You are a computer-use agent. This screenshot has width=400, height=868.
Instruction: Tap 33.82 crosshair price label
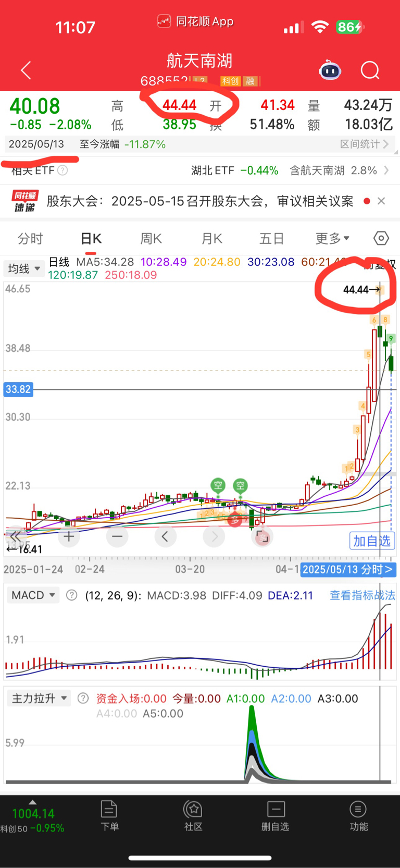pos(18,389)
